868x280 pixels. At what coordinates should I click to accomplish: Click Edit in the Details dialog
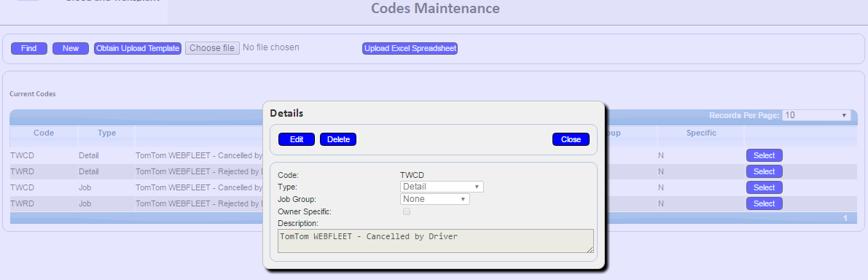coord(297,139)
